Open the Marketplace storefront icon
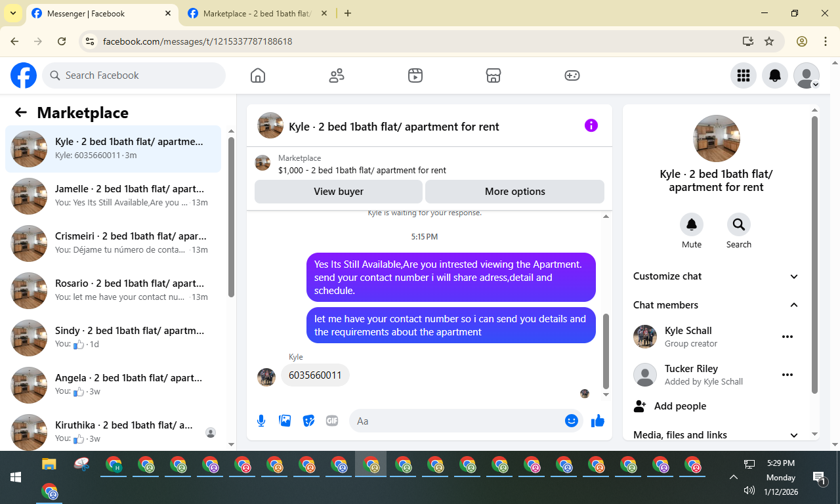840x504 pixels. (x=493, y=75)
